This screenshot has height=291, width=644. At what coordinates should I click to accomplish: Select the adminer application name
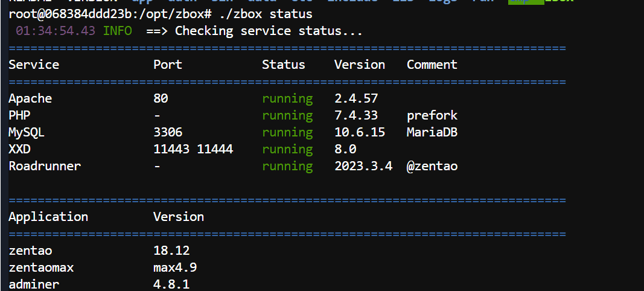[34, 284]
